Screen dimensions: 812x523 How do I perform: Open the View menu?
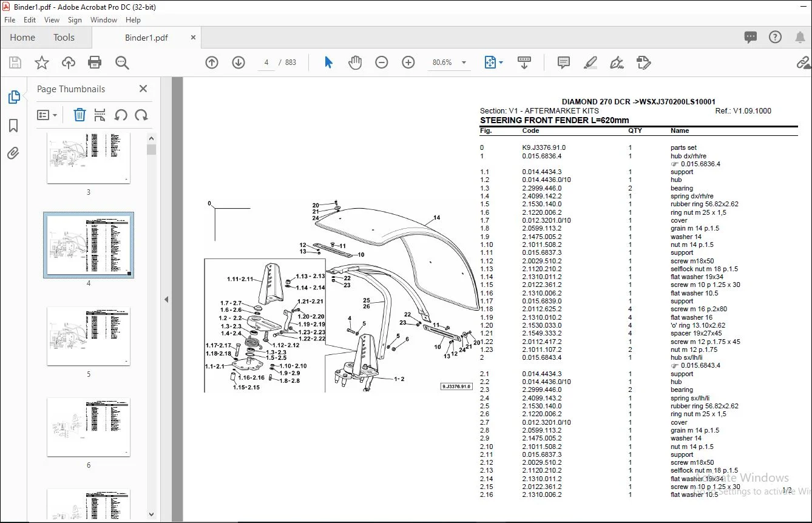click(52, 20)
